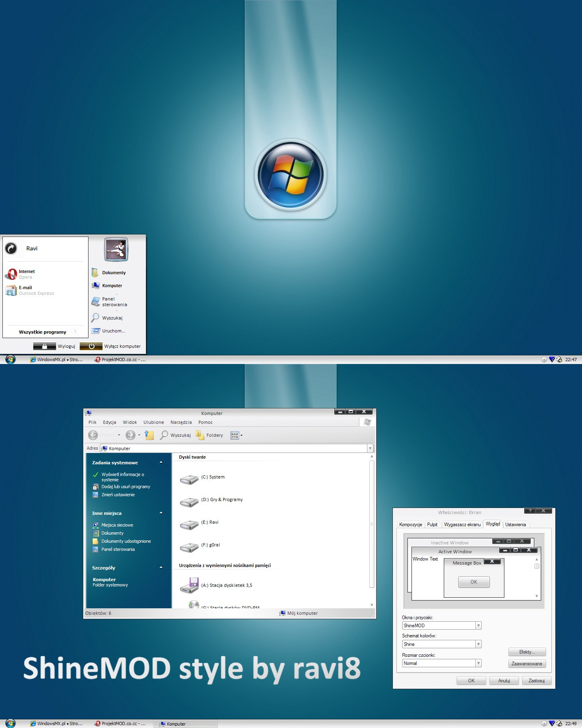Click Foldery toolbar button
This screenshot has height=728, width=582.
[209, 435]
